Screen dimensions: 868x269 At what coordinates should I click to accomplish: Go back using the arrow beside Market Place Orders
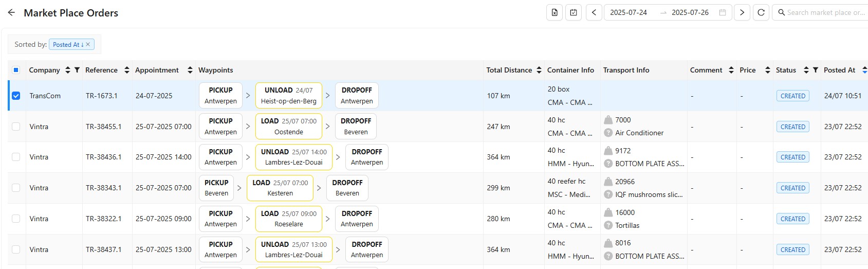point(11,13)
